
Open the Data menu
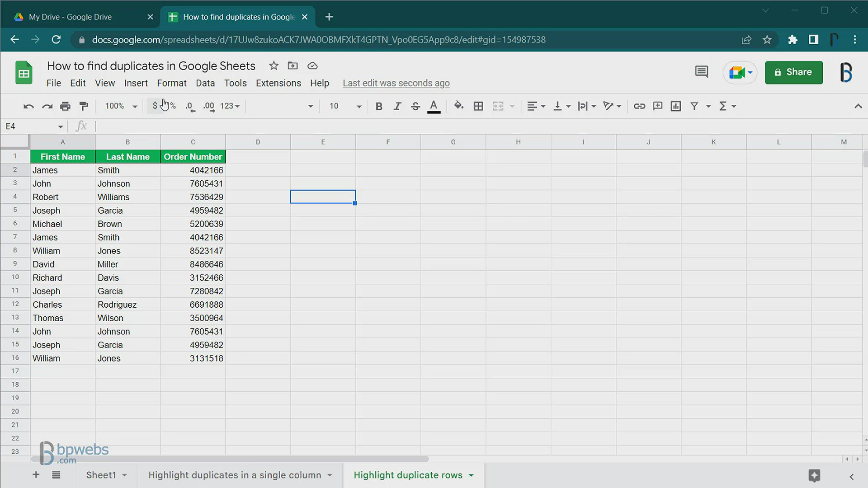[205, 83]
